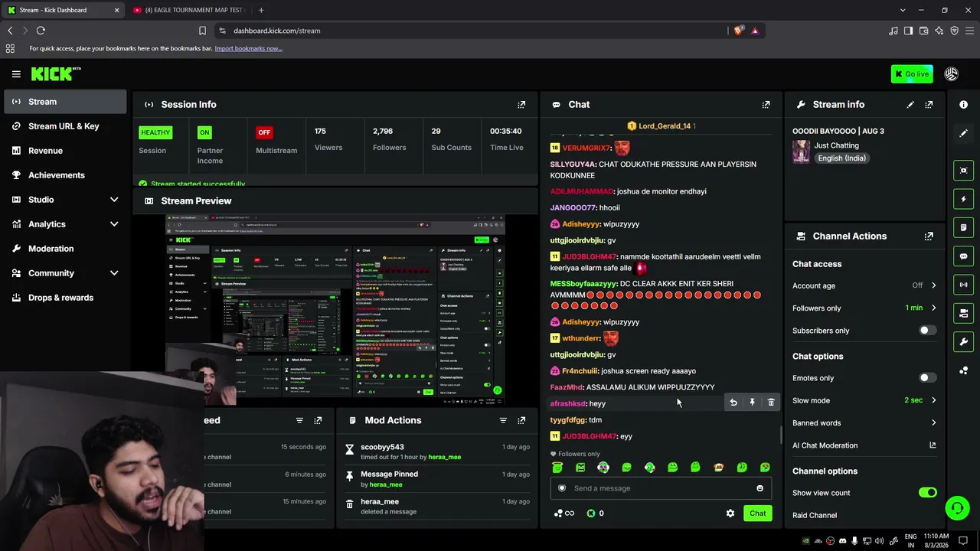The width and height of the screenshot is (980, 551).
Task: Open the Banned words chevron
Action: pos(933,423)
